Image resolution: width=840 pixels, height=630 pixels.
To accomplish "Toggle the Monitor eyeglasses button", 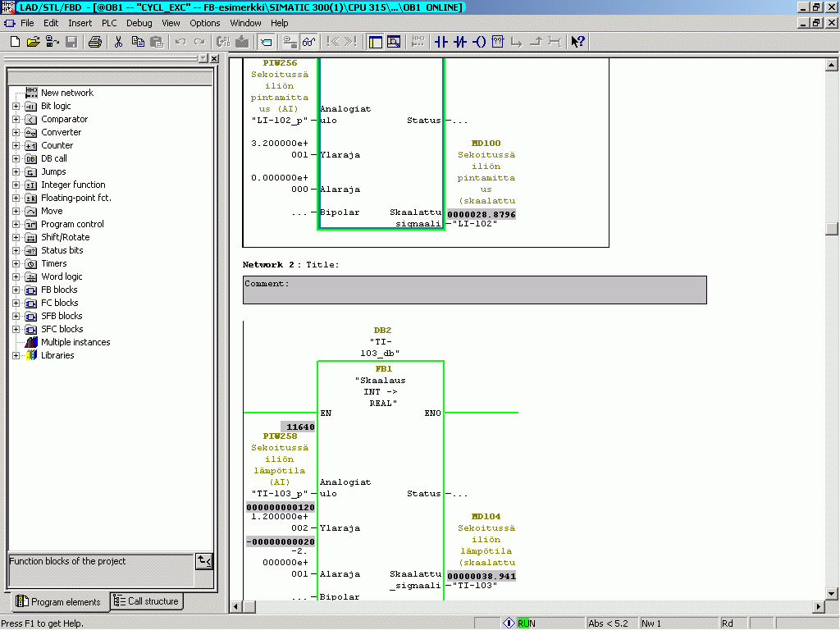I will point(309,42).
